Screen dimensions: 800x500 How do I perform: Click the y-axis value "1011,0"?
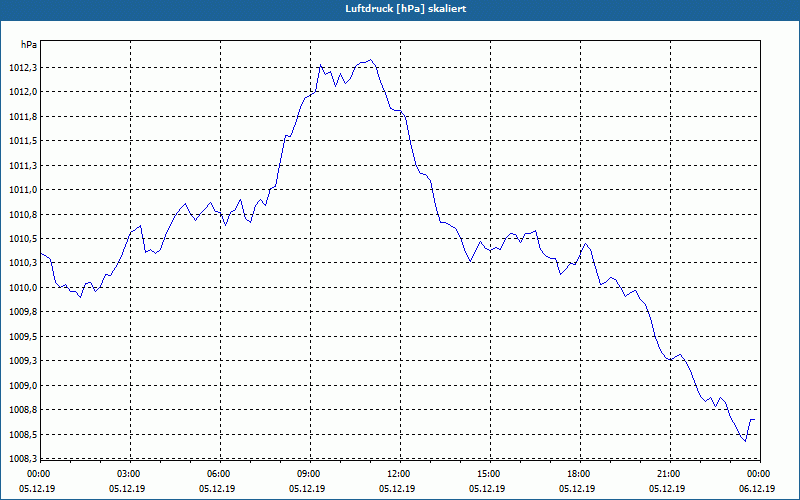click(x=23, y=190)
